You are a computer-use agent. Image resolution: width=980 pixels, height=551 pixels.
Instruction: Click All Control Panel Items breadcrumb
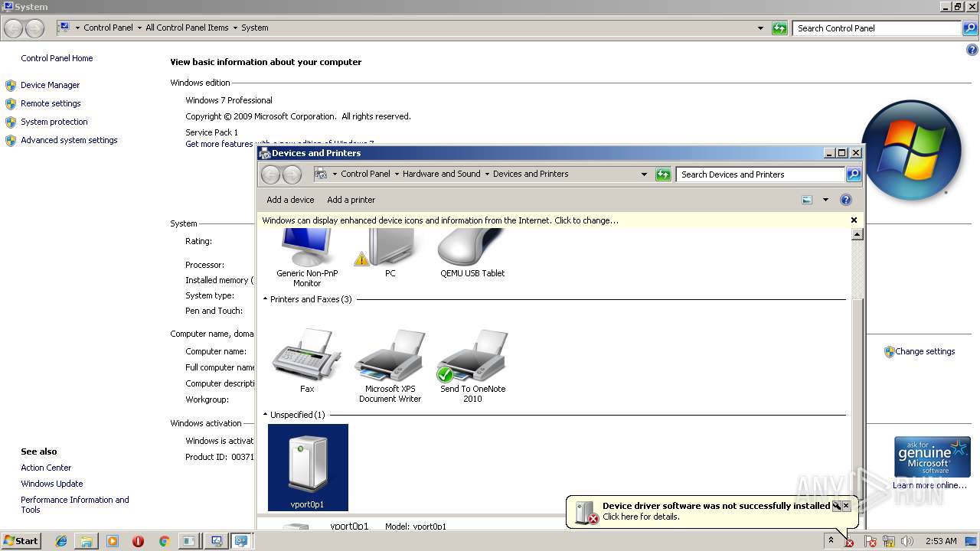click(x=187, y=28)
